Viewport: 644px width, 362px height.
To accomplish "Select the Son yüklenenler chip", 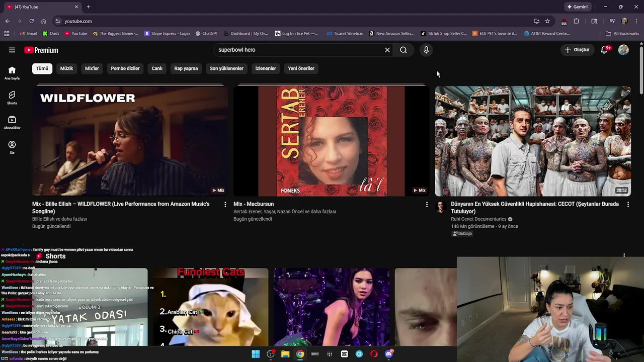I will click(x=226, y=68).
